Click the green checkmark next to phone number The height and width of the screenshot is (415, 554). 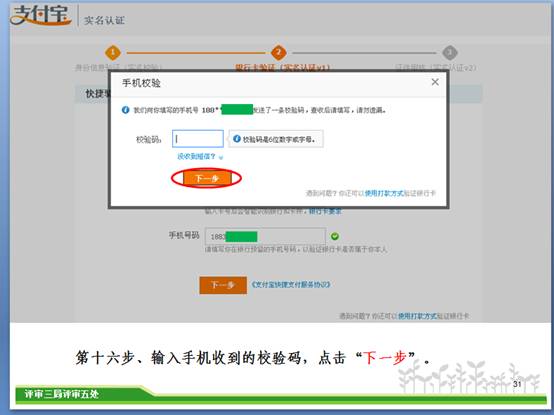tap(335, 236)
